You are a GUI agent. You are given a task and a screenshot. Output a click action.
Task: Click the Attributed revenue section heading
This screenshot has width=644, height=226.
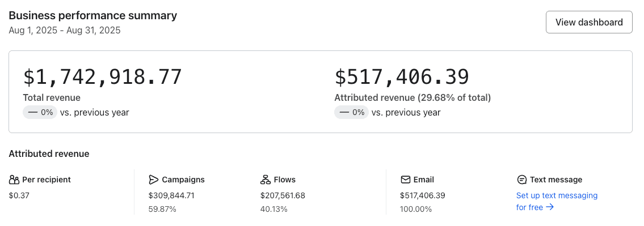(49, 154)
